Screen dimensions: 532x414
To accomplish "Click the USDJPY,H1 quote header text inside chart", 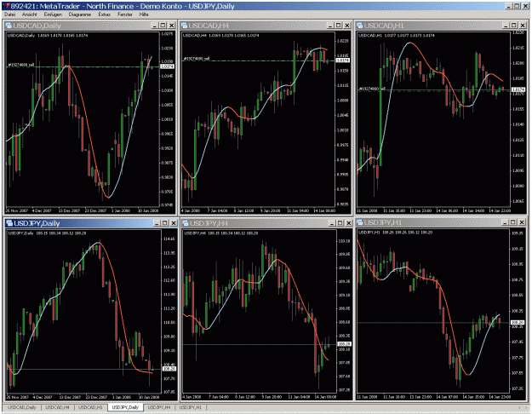I will (x=395, y=233).
